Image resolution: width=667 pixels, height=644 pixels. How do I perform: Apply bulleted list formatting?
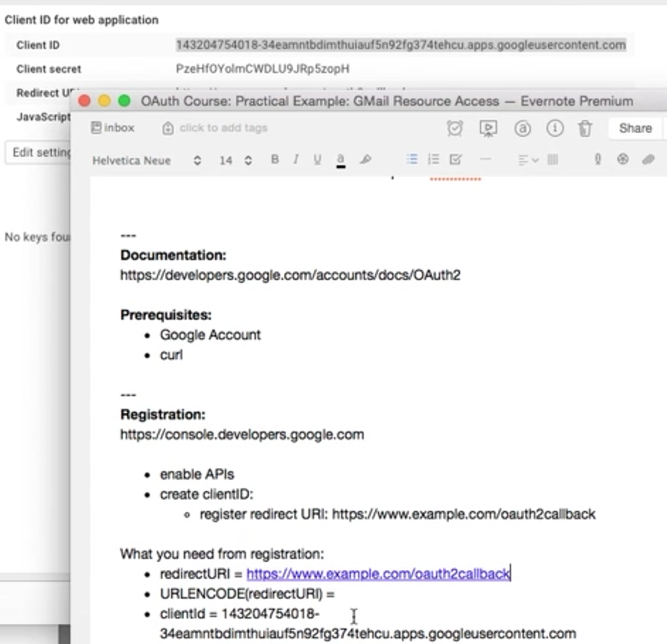tap(412, 159)
